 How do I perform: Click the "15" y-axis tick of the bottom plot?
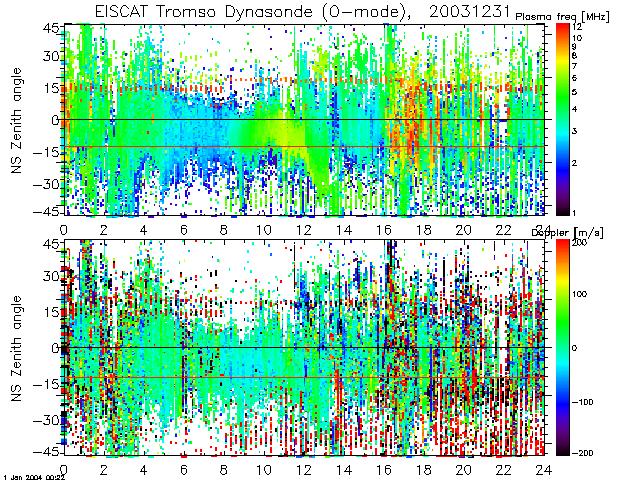pyautogui.click(x=51, y=312)
